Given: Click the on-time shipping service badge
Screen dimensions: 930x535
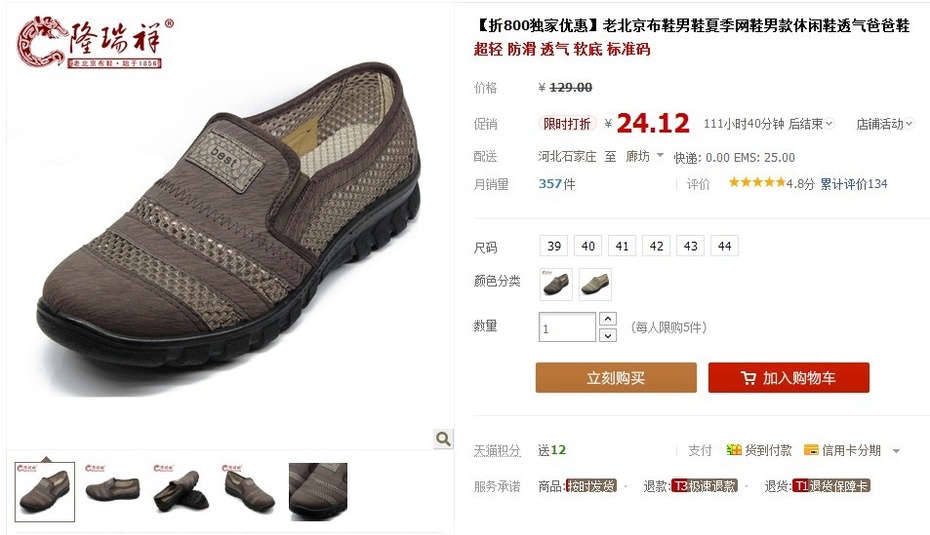Looking at the screenshot, I should 591,486.
